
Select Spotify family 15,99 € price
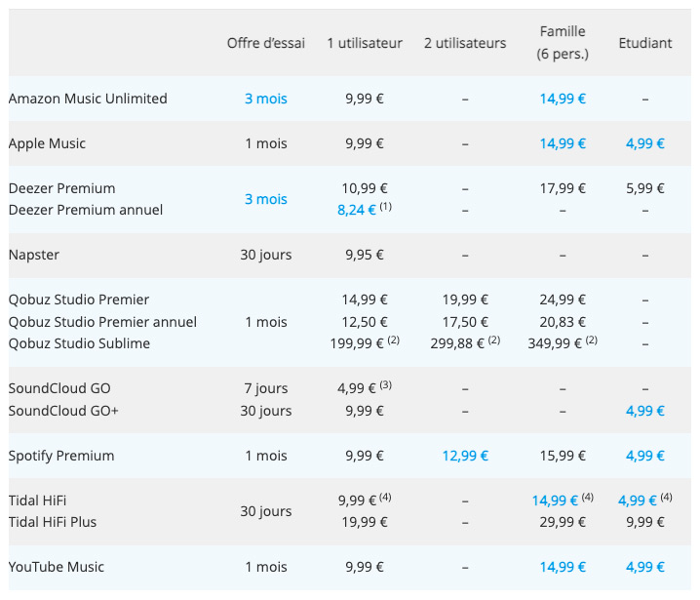pyautogui.click(x=563, y=456)
